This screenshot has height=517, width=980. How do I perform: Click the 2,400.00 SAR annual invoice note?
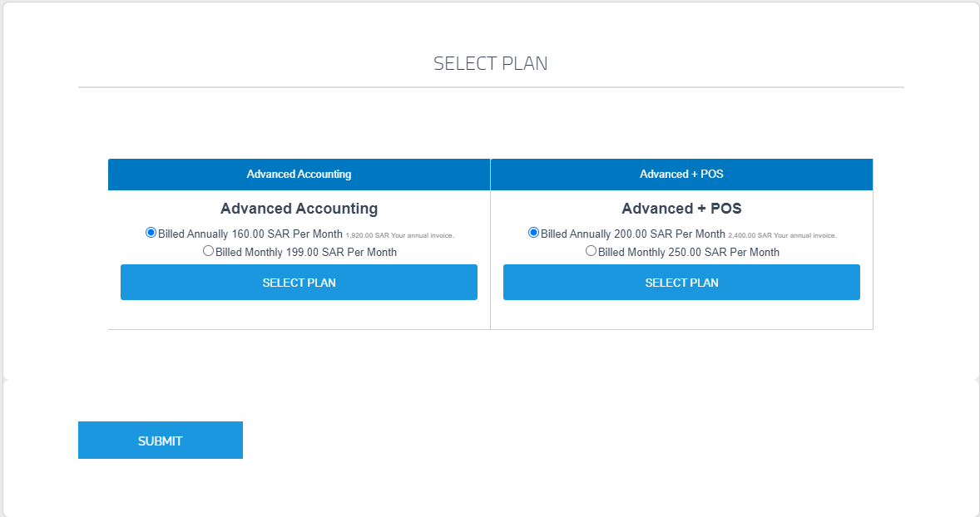click(782, 236)
